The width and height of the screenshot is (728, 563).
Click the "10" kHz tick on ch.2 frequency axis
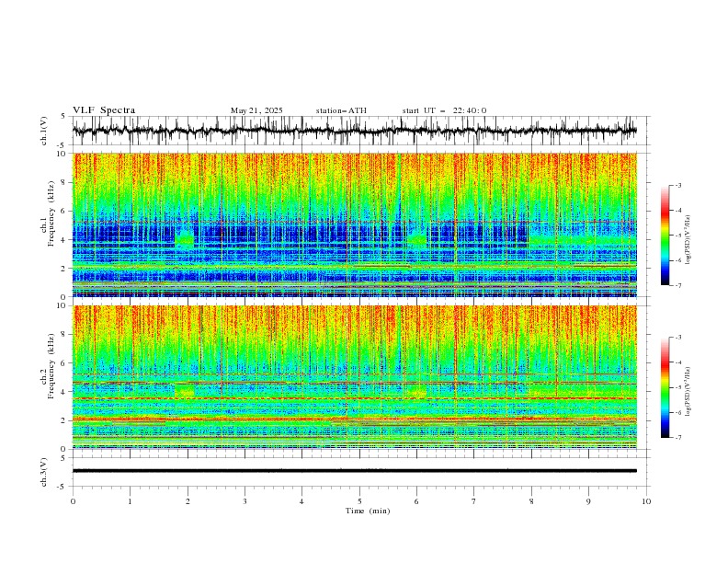click(63, 305)
